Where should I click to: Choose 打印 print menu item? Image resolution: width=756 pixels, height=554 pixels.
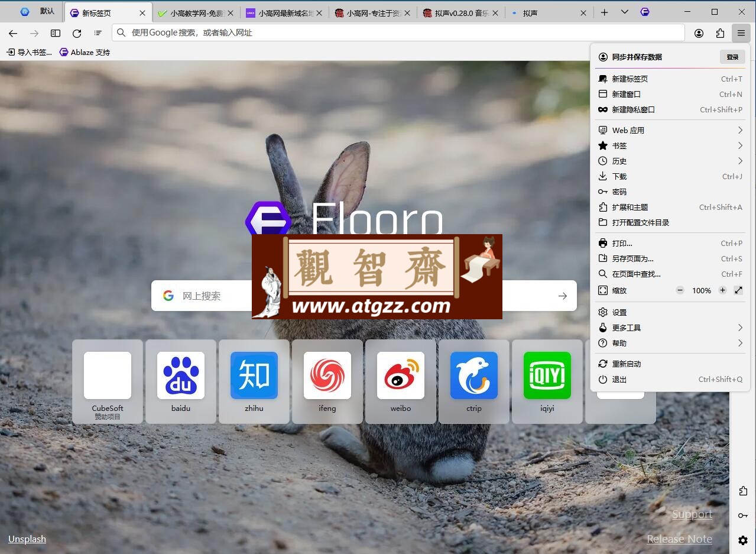(670, 243)
